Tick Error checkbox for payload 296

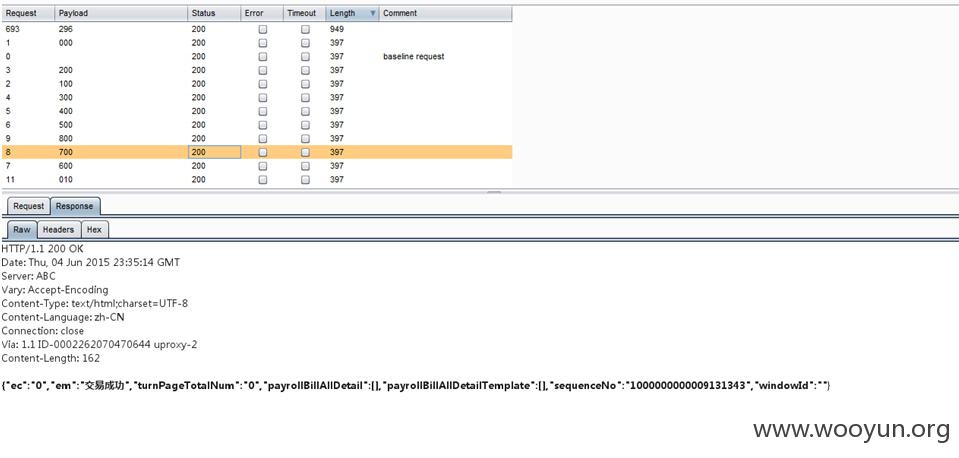262,29
